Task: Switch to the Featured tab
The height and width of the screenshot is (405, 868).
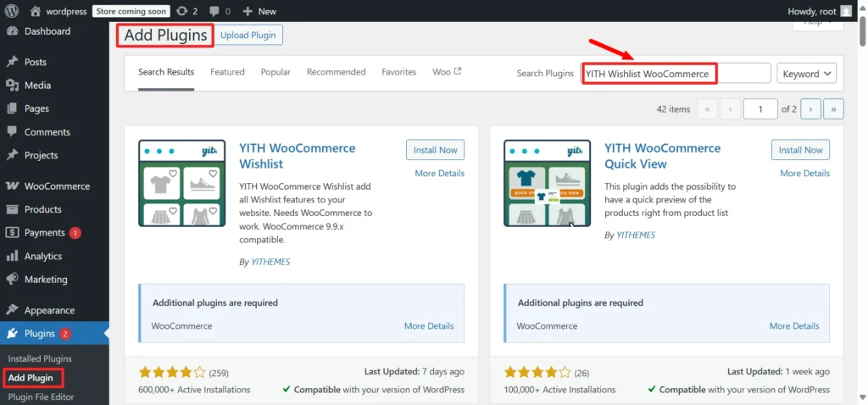Action: (x=227, y=72)
